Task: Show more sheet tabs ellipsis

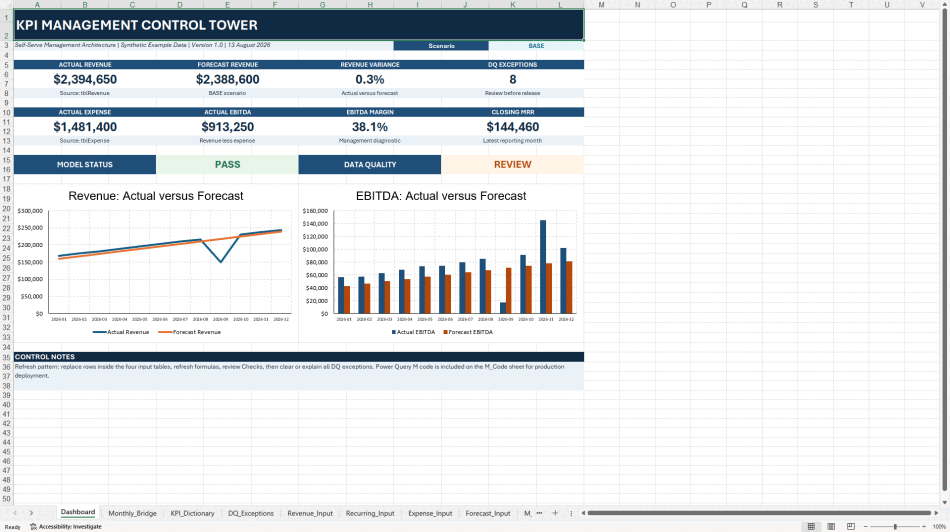Action: point(539,513)
